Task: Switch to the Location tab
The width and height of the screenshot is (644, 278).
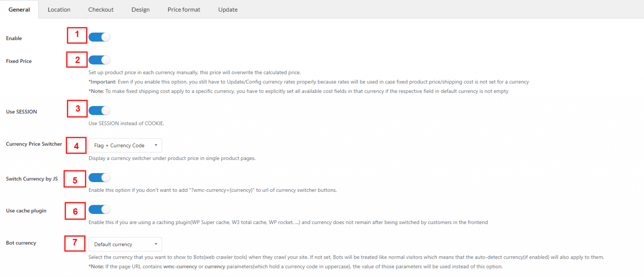Action: pos(59,10)
